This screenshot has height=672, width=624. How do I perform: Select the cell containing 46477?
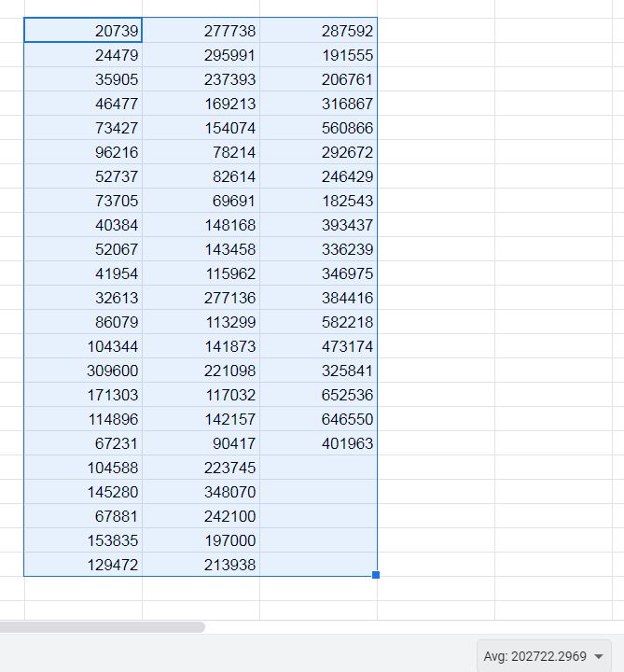(x=83, y=104)
